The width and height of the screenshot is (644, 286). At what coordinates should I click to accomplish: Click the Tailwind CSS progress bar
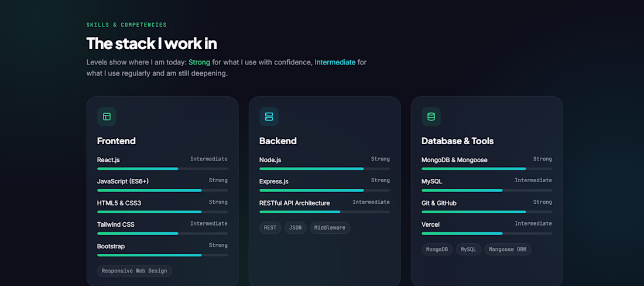(x=162, y=233)
